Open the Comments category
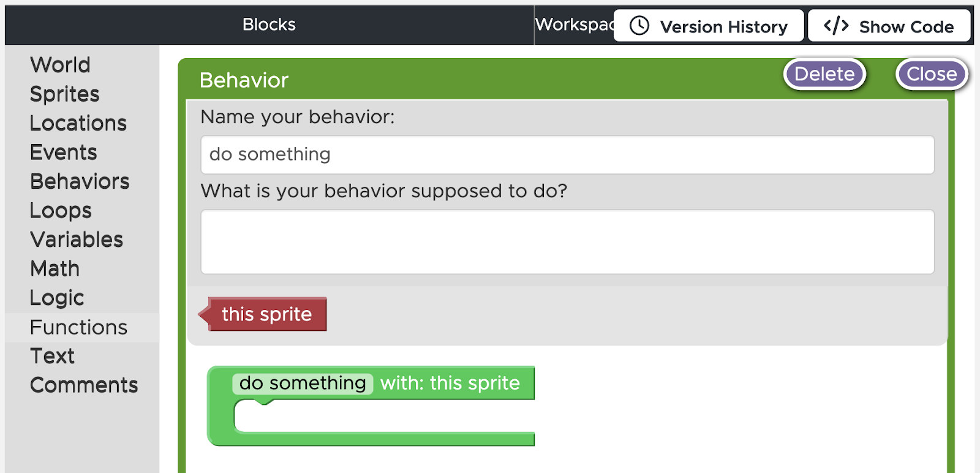980x473 pixels. [84, 385]
